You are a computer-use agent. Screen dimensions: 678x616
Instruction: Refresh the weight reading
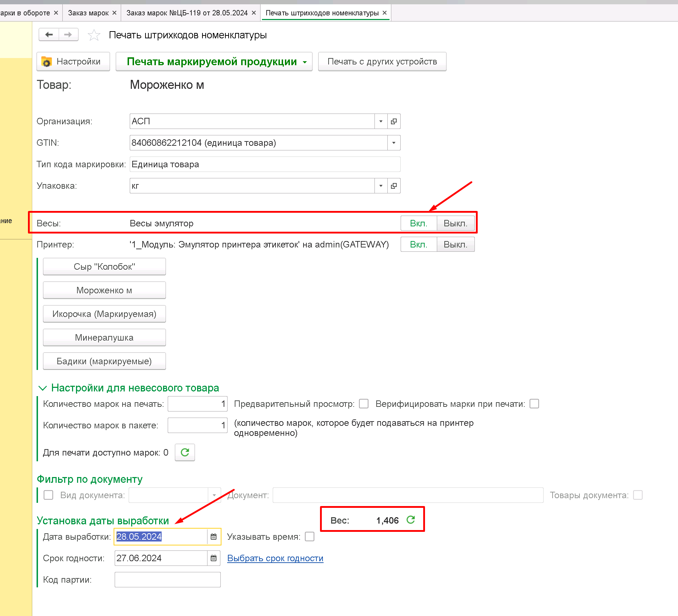coord(411,520)
